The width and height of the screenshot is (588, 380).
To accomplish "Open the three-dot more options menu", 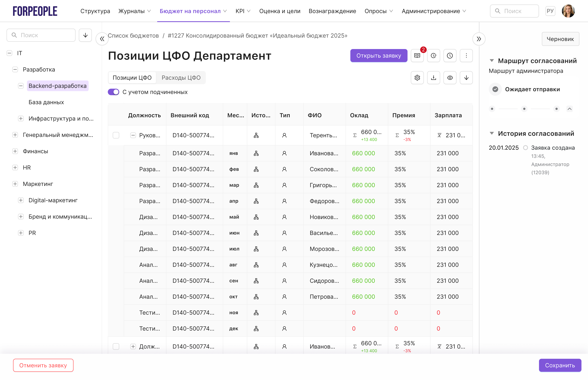I will (x=466, y=56).
